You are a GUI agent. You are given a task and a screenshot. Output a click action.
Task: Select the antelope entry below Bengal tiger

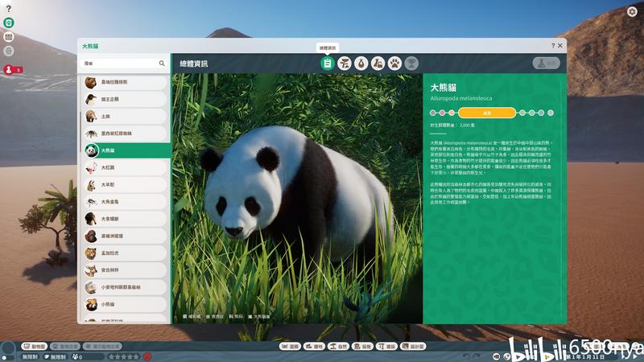[x=126, y=270]
